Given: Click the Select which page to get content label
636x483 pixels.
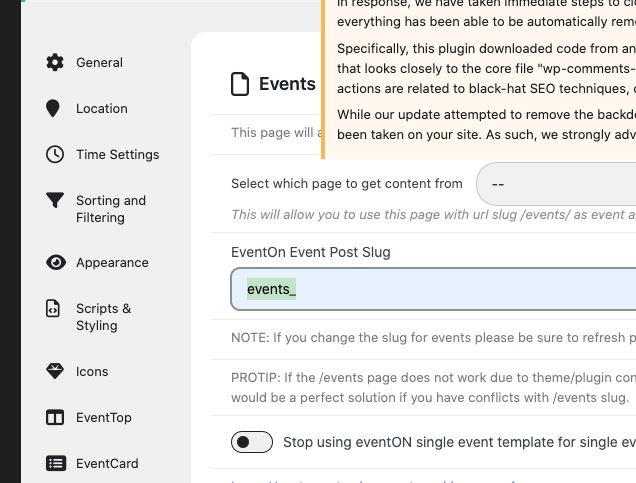Looking at the screenshot, I should tap(347, 184).
